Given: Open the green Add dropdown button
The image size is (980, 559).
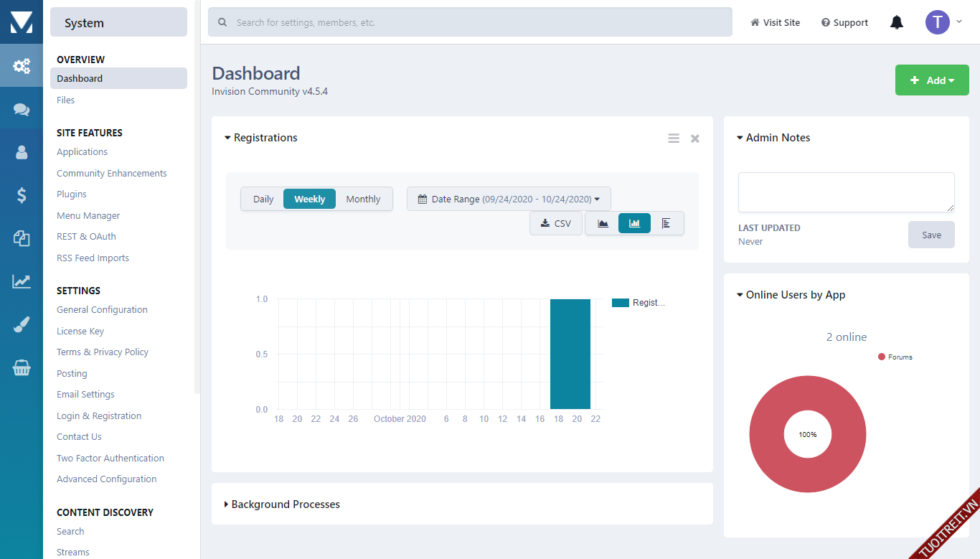Looking at the screenshot, I should 932,80.
